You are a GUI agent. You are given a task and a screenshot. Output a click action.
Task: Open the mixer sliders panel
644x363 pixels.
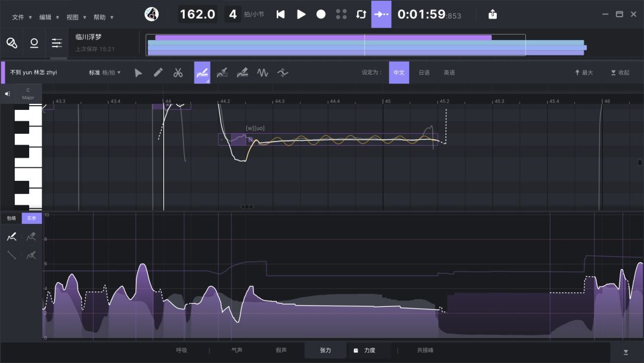pos(57,43)
